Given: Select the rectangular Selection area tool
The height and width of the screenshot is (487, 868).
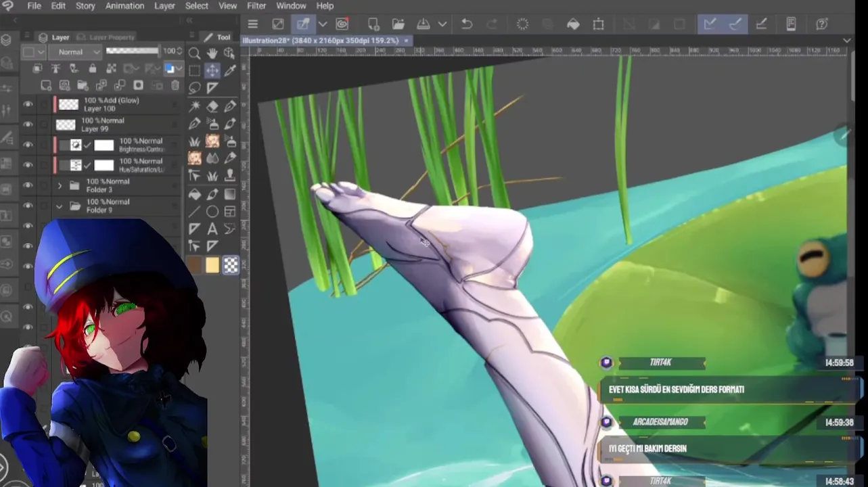Looking at the screenshot, I should point(194,70).
